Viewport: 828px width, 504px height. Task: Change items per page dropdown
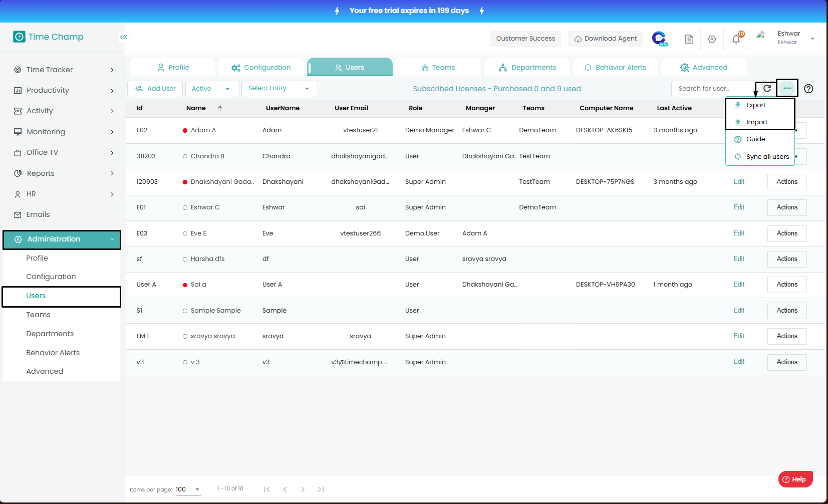tap(188, 489)
